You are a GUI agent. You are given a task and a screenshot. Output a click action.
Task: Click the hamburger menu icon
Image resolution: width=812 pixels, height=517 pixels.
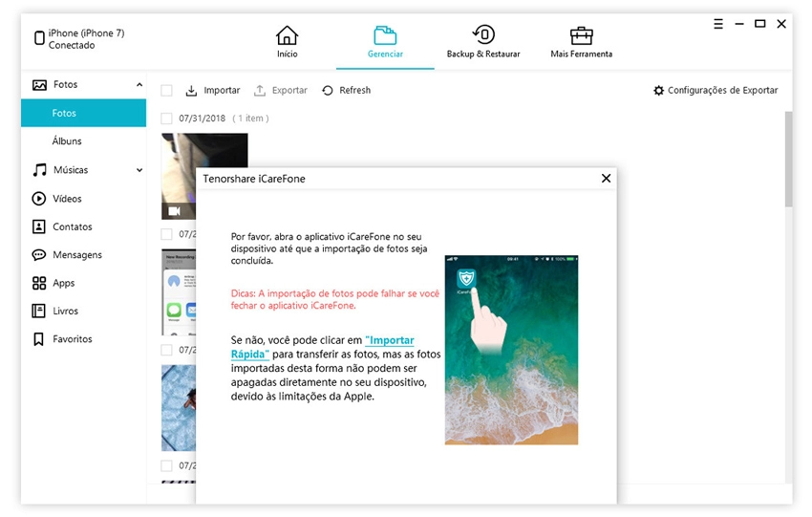(x=718, y=24)
